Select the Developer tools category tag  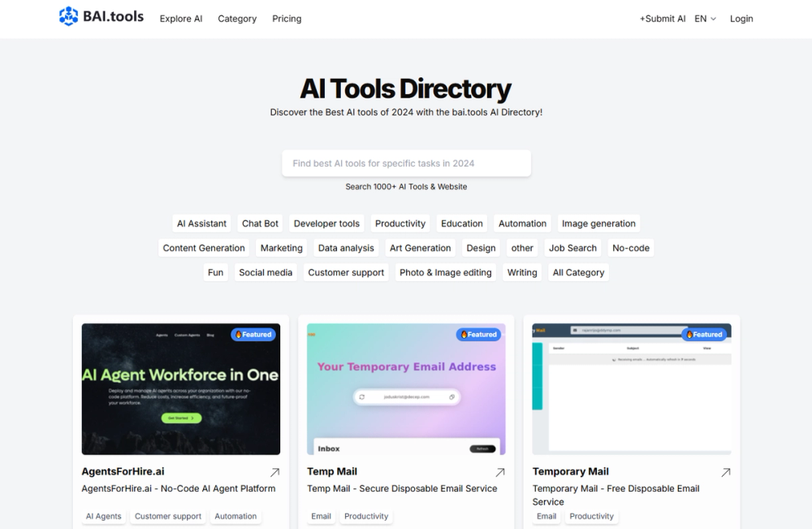(326, 223)
